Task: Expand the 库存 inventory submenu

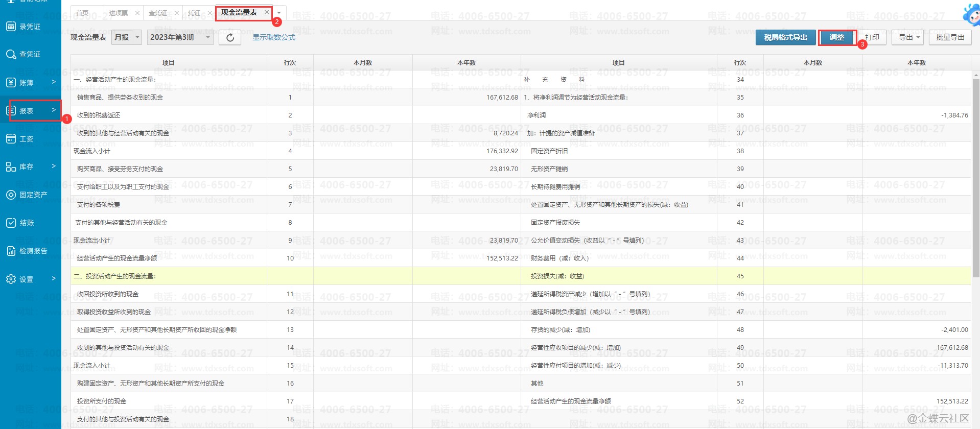Action: tap(54, 166)
